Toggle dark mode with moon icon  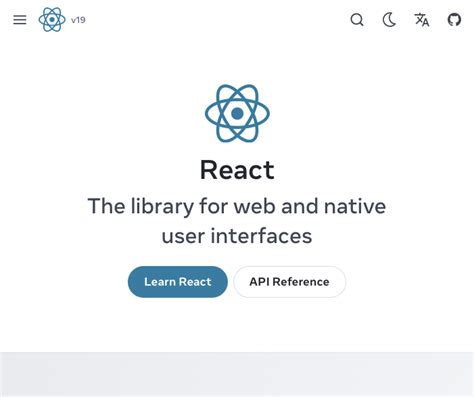click(389, 20)
